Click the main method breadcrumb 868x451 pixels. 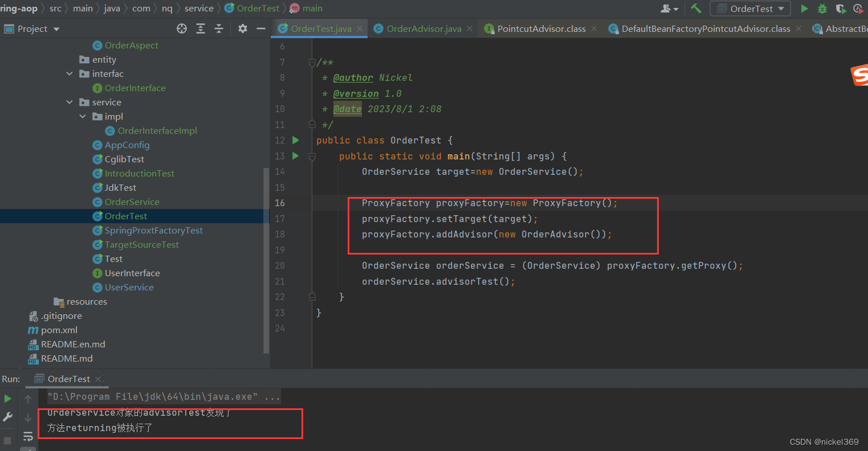point(307,8)
